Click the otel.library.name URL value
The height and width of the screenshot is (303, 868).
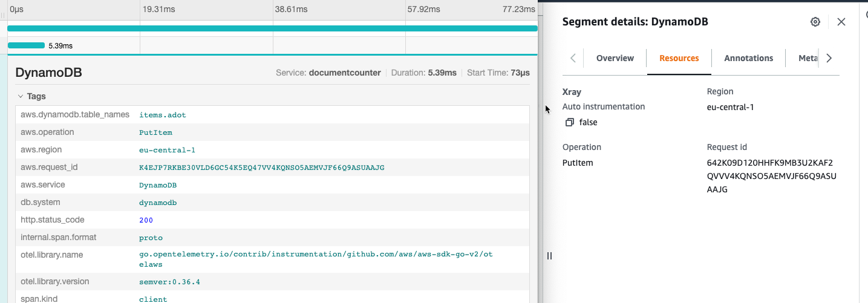click(316, 259)
